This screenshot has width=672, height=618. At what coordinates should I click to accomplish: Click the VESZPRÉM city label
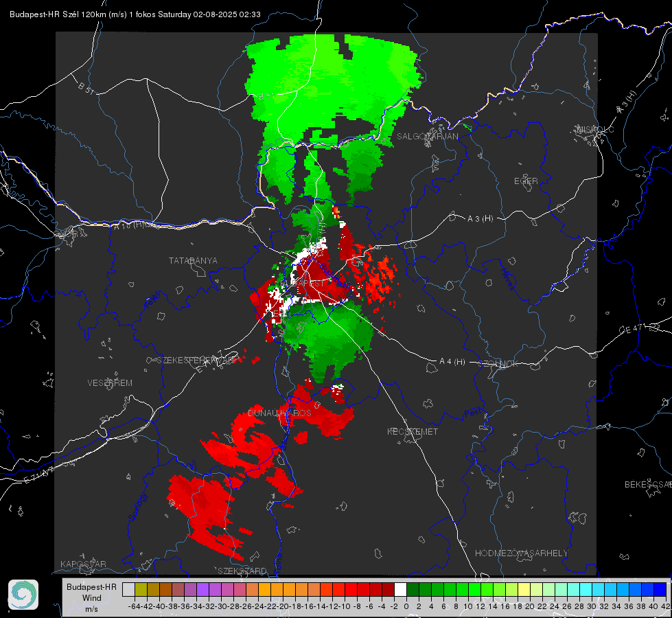(110, 382)
